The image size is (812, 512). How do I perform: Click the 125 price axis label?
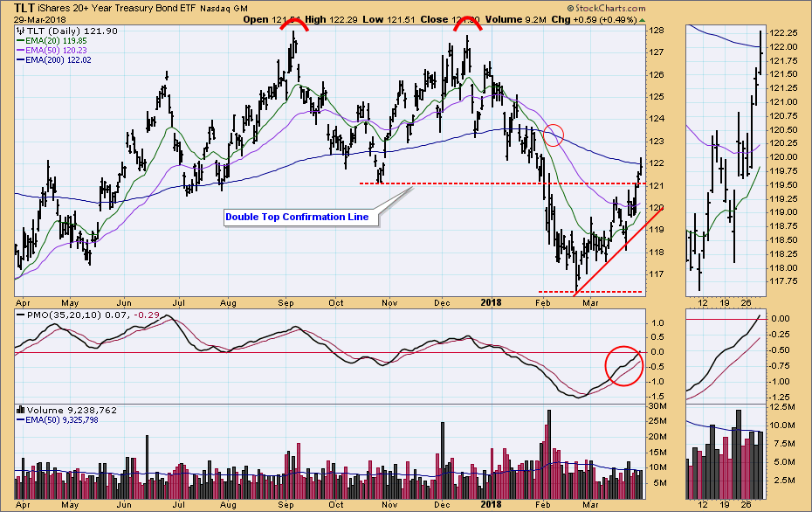[x=656, y=97]
